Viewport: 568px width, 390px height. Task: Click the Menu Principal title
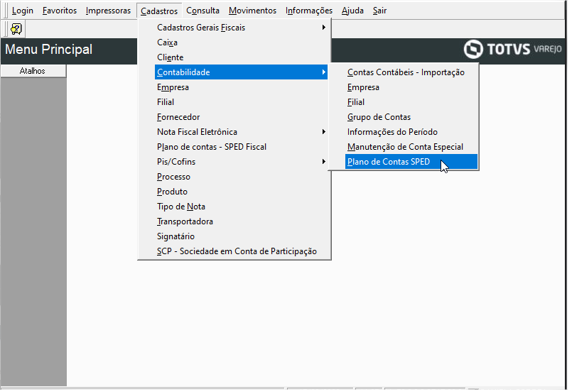49,49
